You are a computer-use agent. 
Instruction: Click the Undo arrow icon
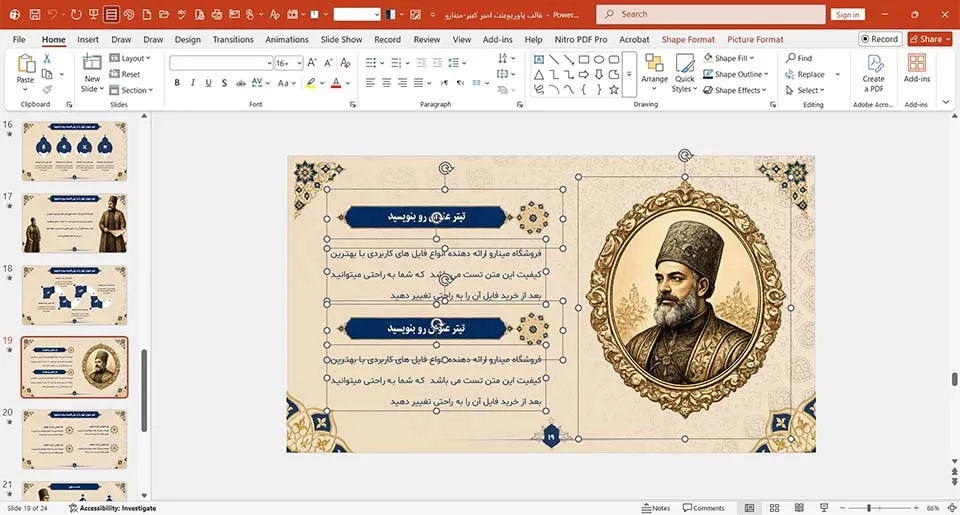(x=53, y=14)
